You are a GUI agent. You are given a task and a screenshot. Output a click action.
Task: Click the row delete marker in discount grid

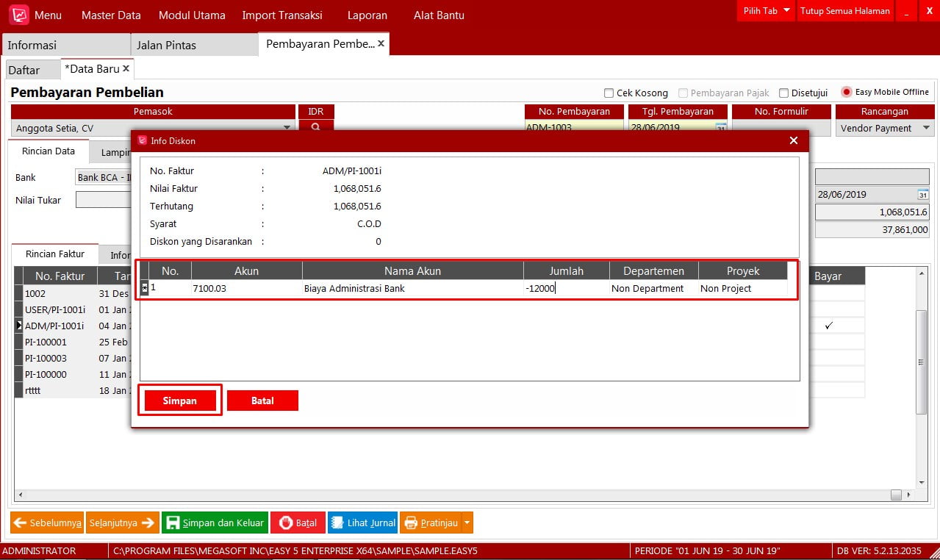point(144,288)
